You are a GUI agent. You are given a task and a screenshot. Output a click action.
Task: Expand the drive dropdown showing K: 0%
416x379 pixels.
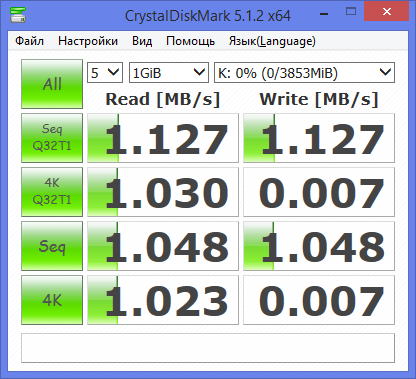304,73
